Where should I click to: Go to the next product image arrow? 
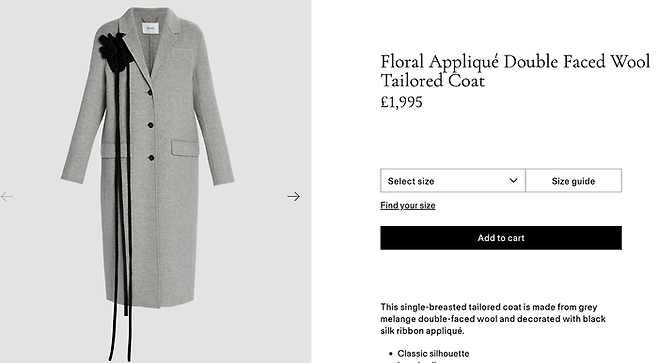click(293, 196)
